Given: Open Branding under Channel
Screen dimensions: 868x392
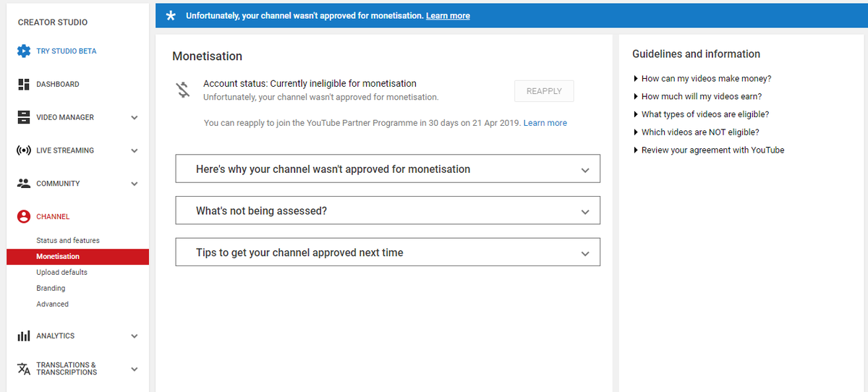Looking at the screenshot, I should [51, 288].
